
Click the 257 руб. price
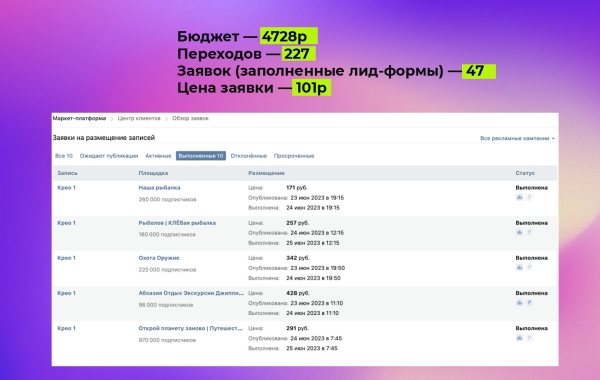[x=297, y=223]
